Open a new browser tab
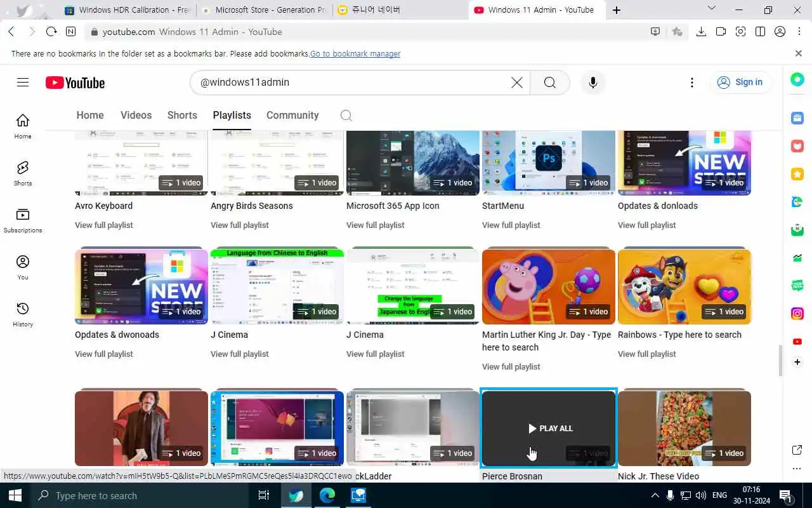The width and height of the screenshot is (812, 508). tap(616, 10)
